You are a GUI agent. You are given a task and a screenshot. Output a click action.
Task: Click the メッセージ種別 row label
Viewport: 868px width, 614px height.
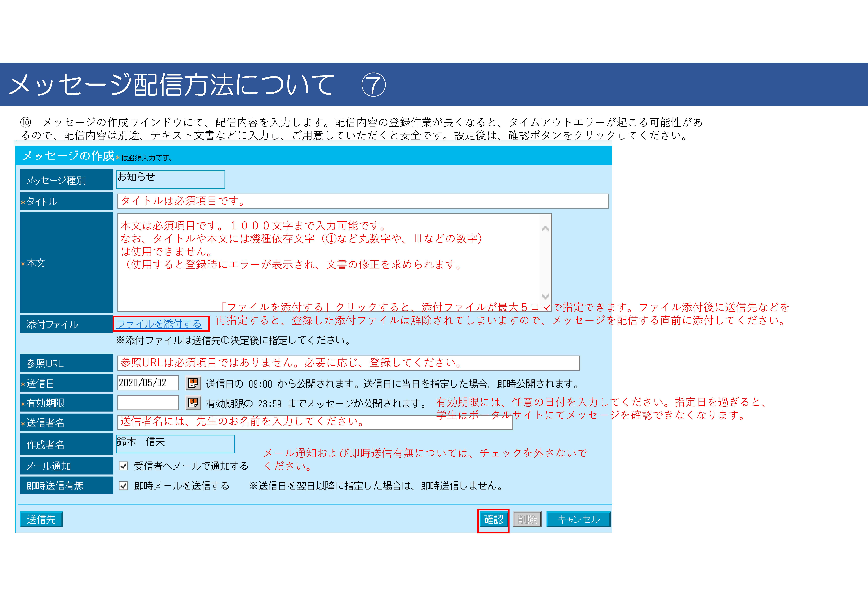click(x=67, y=180)
